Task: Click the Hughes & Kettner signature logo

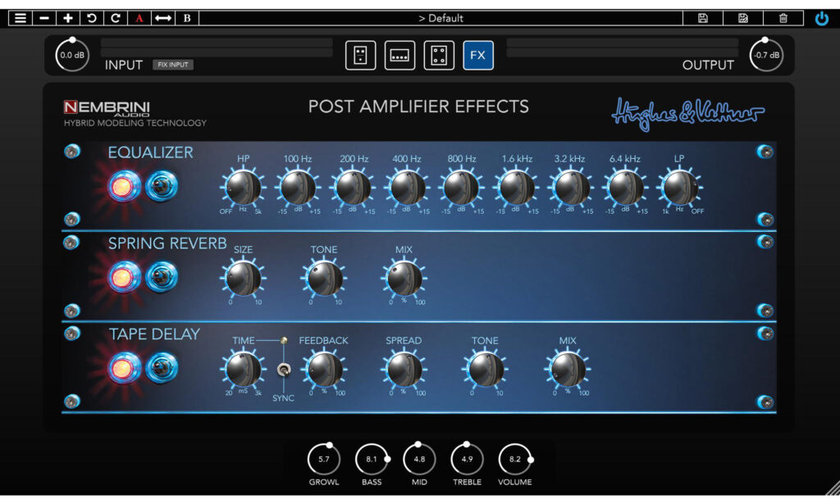Action: (x=688, y=113)
